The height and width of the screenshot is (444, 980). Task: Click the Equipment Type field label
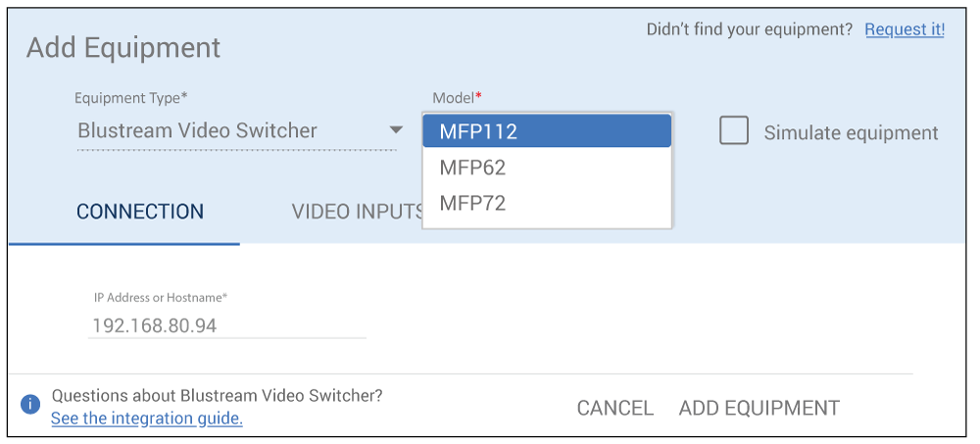point(131,98)
